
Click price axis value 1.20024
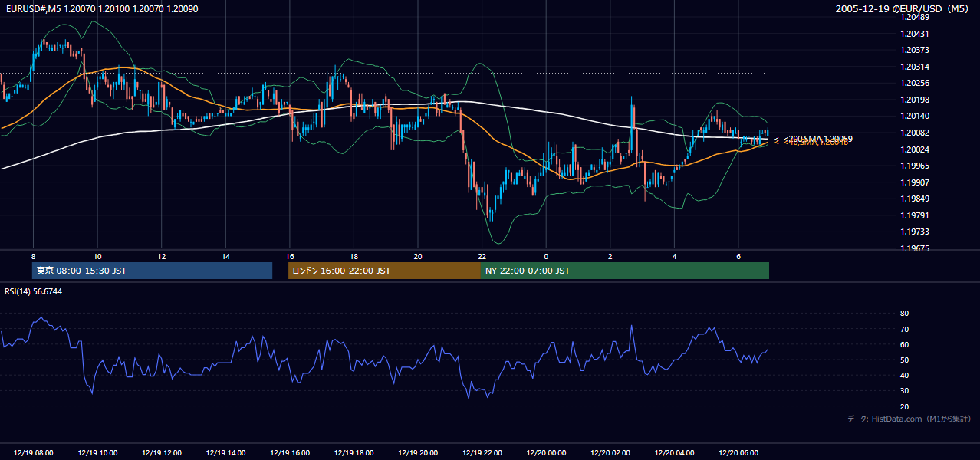(914, 149)
